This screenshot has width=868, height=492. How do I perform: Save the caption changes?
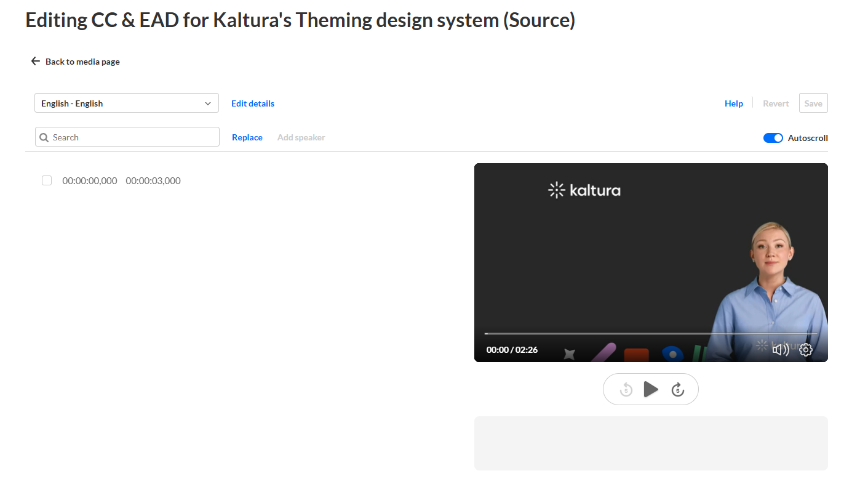point(813,103)
